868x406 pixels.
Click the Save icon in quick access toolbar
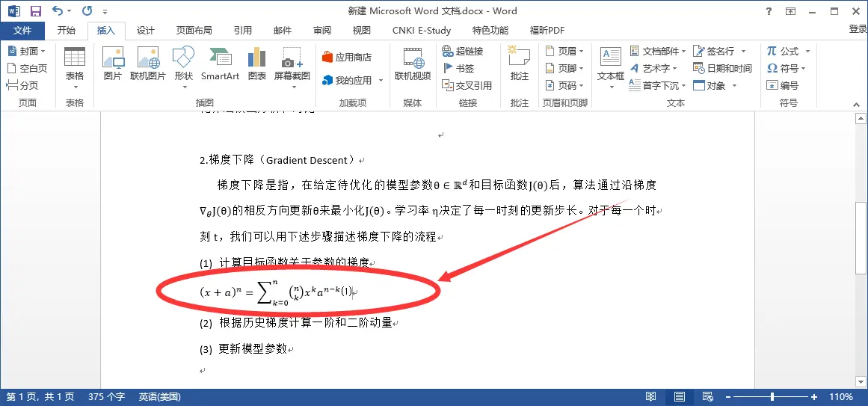[36, 10]
